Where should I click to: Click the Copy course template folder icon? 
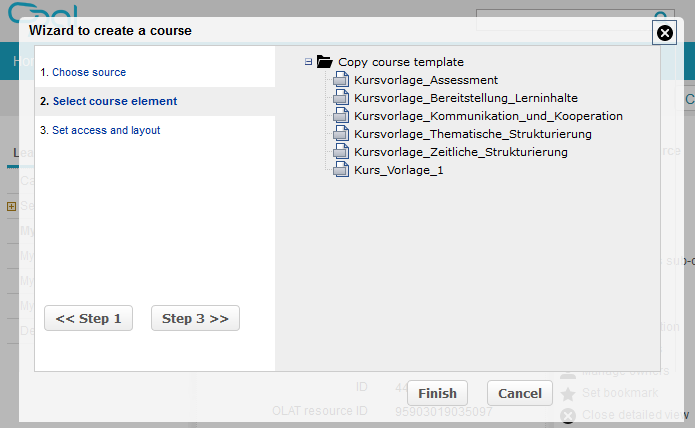pyautogui.click(x=324, y=62)
